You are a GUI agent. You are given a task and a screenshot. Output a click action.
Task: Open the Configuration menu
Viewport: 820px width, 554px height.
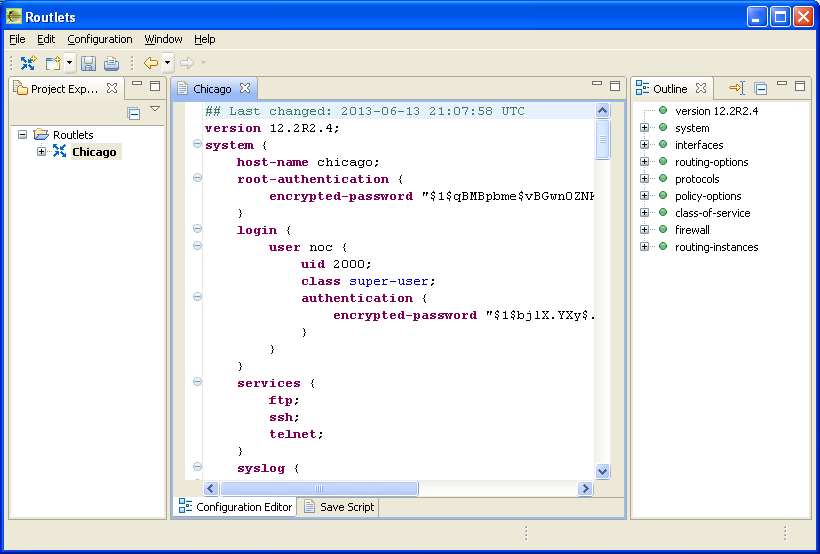pyautogui.click(x=99, y=39)
